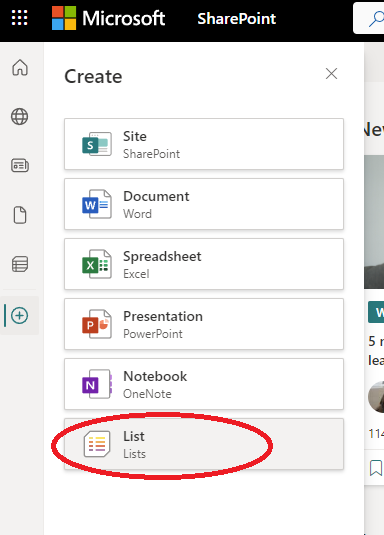
Task: Open the news article thumbnail image
Action: [374, 222]
